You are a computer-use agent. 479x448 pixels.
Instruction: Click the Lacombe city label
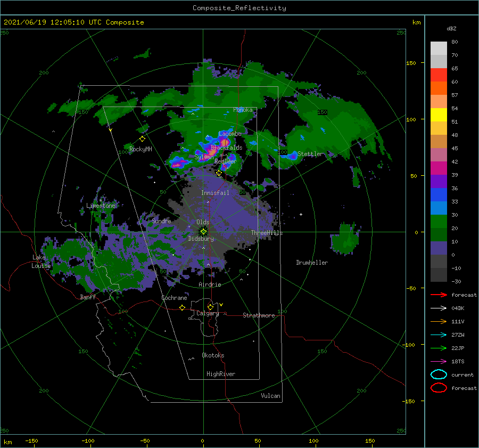pyautogui.click(x=230, y=134)
